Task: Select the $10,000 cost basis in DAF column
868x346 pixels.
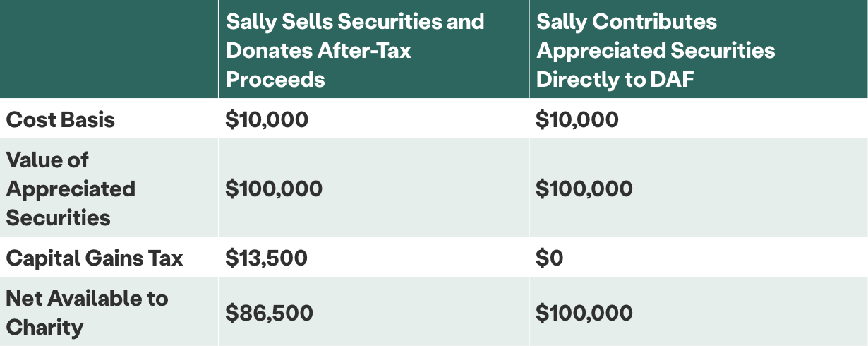Action: tap(577, 119)
